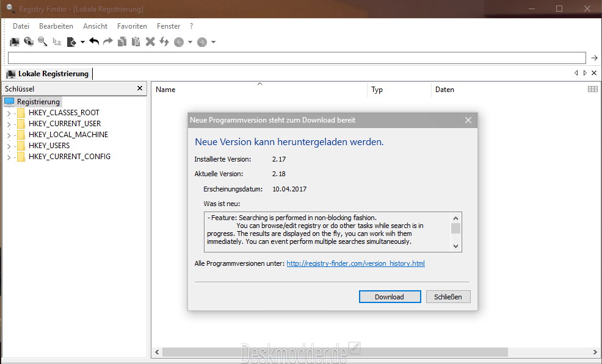Click the current version value 2.18
602x364 pixels.
click(279, 174)
